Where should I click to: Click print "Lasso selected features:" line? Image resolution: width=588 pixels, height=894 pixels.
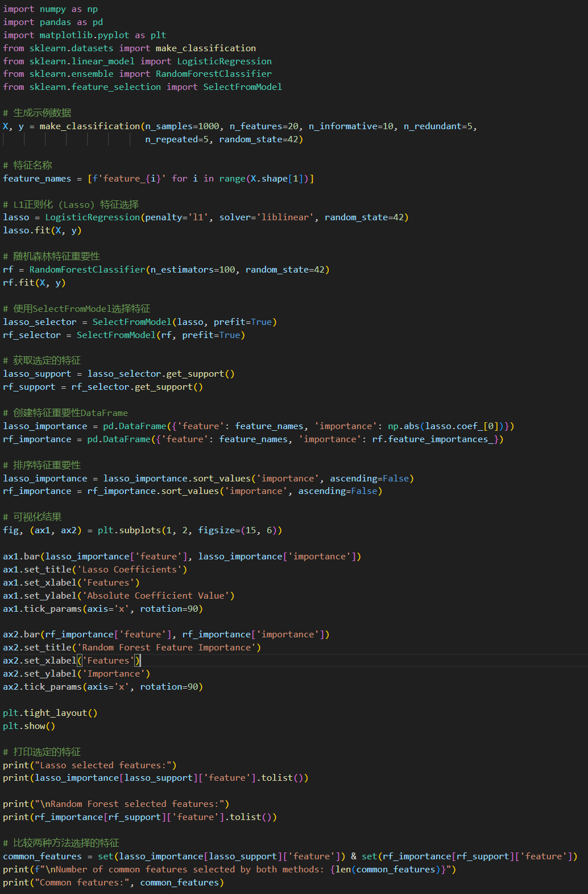[x=90, y=765]
